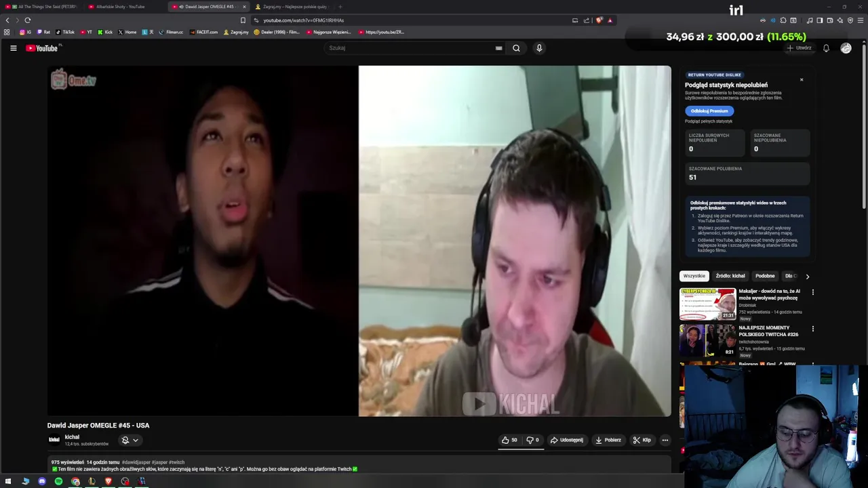Image resolution: width=868 pixels, height=488 pixels.
Task: Open the Windows Start menu
Action: point(8,481)
